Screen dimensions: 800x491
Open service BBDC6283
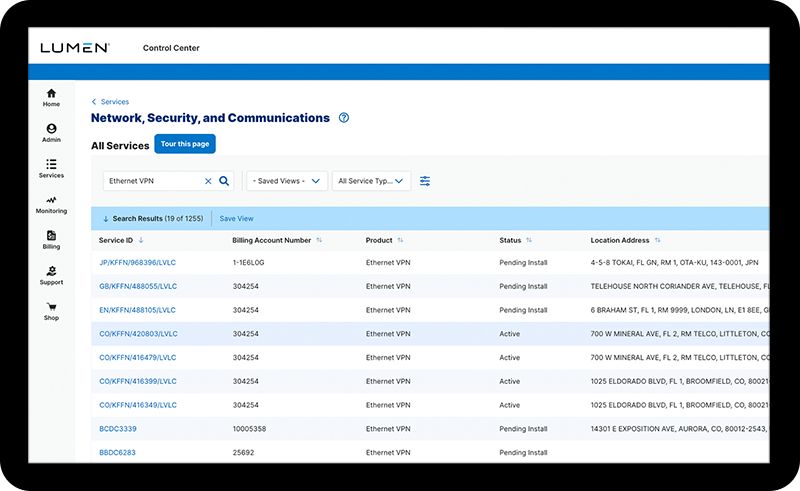[x=117, y=452]
